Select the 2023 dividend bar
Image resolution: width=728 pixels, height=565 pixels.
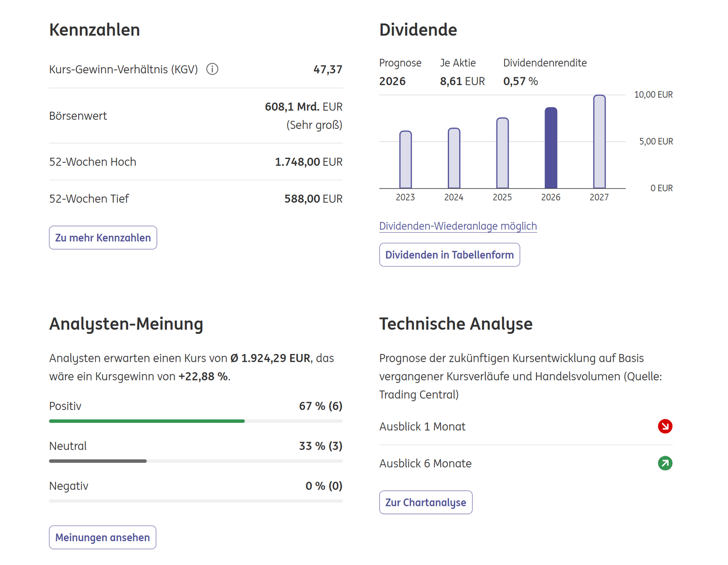pos(405,160)
